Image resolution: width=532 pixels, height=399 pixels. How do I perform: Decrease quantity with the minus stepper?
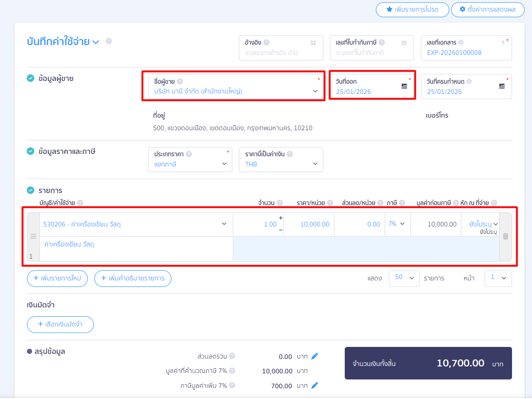[281, 230]
